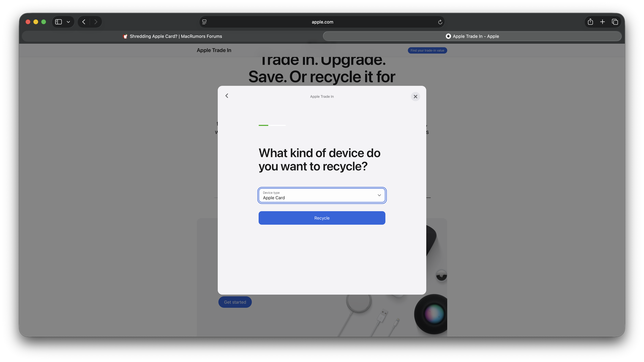
Task: Toggle the Safari sidebar
Action: coord(58,22)
